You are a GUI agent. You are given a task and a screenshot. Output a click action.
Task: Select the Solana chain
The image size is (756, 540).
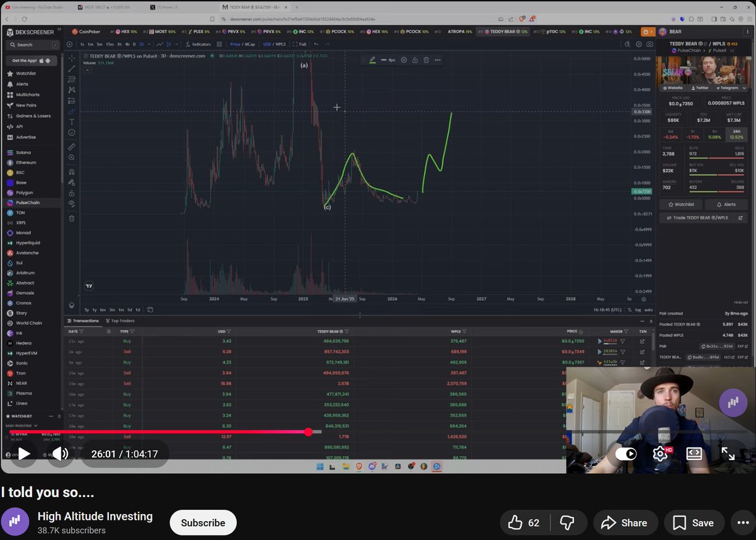(23, 152)
